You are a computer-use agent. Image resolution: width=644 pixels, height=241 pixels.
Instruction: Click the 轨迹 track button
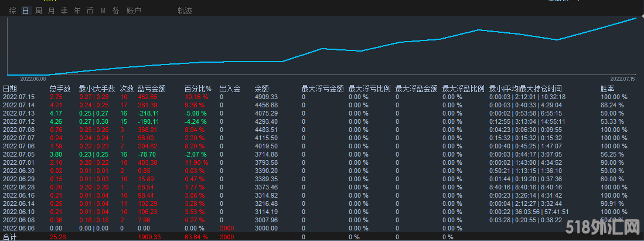pyautogui.click(x=185, y=11)
